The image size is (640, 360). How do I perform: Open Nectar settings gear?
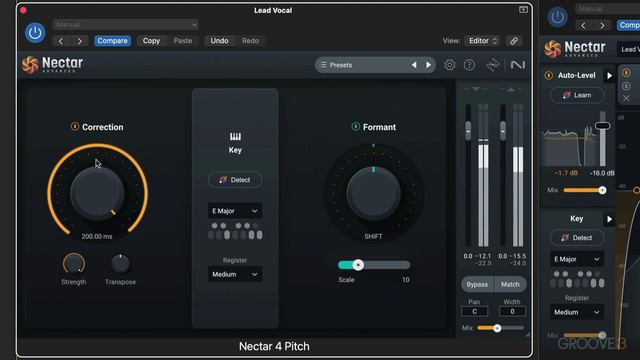pos(449,65)
